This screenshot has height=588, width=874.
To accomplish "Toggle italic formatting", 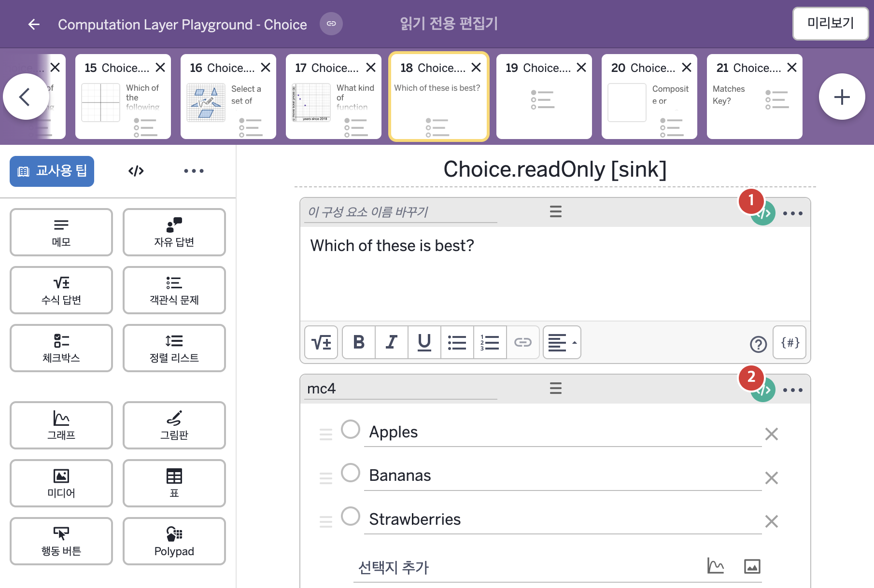I will [x=392, y=342].
